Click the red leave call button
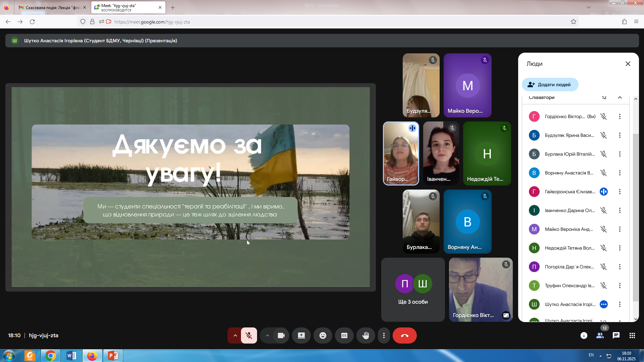The height and width of the screenshot is (362, 644). (404, 335)
